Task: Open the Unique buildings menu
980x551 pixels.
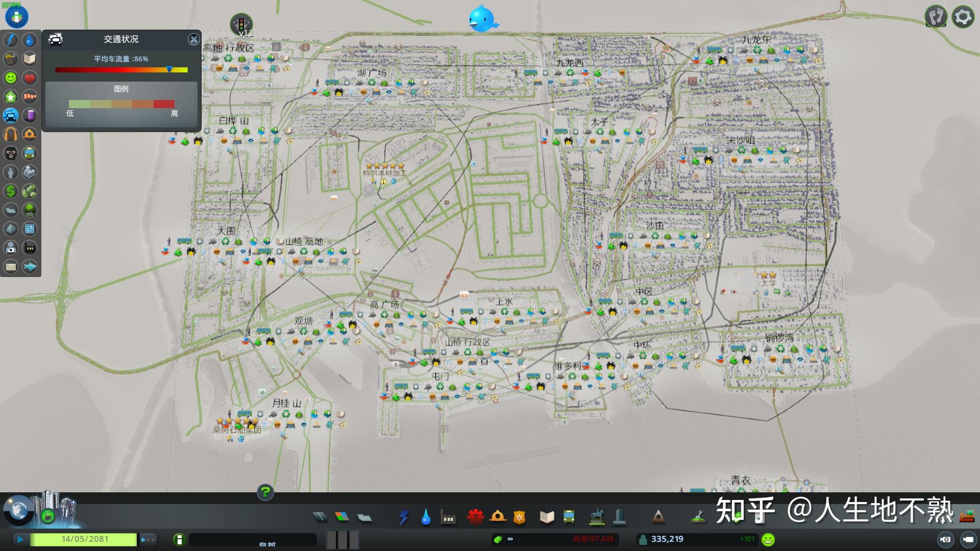Action: pyautogui.click(x=619, y=517)
